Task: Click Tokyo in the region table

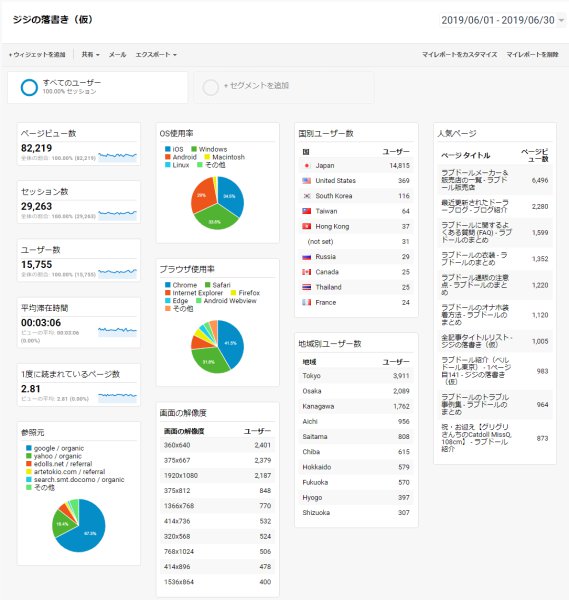Action: click(311, 376)
